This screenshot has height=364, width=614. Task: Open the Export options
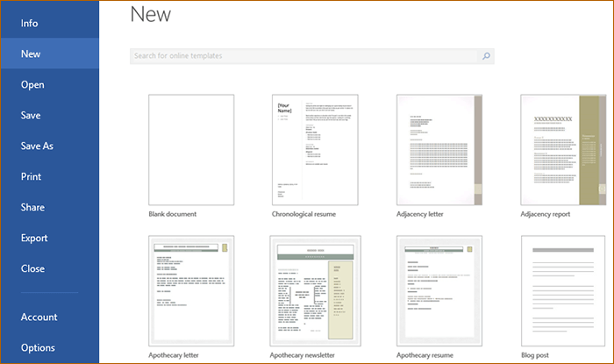pos(35,238)
